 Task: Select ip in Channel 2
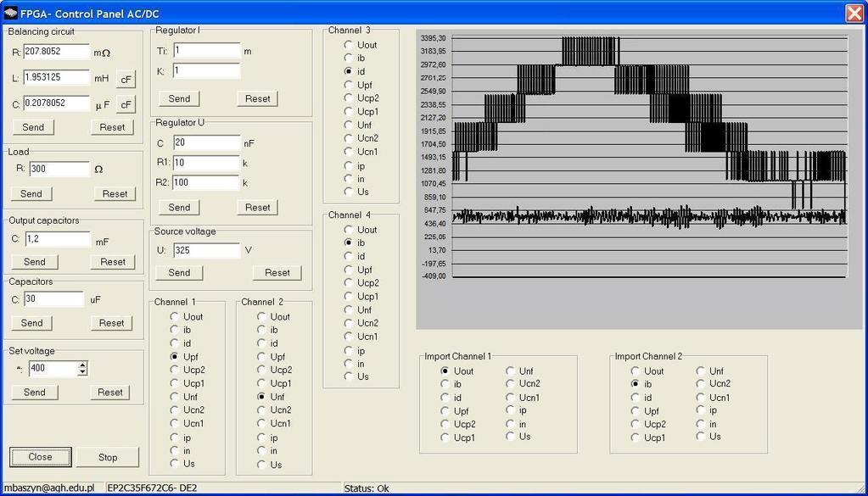pyautogui.click(x=267, y=437)
